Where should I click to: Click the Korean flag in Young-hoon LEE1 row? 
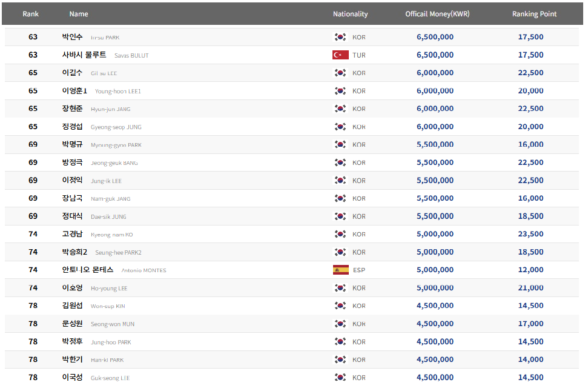340,91
